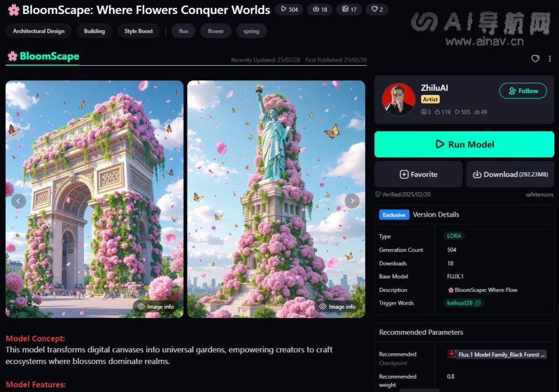
Task: Click the 2 likes heart badge
Action: [x=377, y=9]
